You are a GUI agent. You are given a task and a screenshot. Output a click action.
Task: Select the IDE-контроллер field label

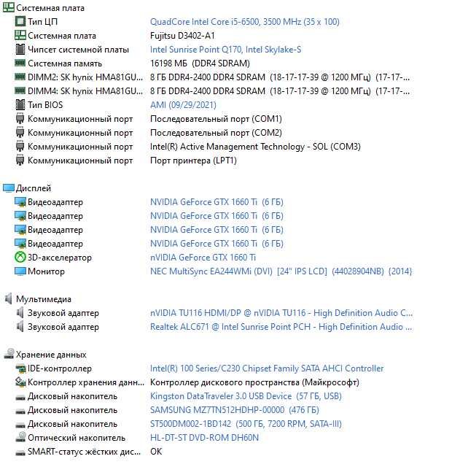(60, 368)
